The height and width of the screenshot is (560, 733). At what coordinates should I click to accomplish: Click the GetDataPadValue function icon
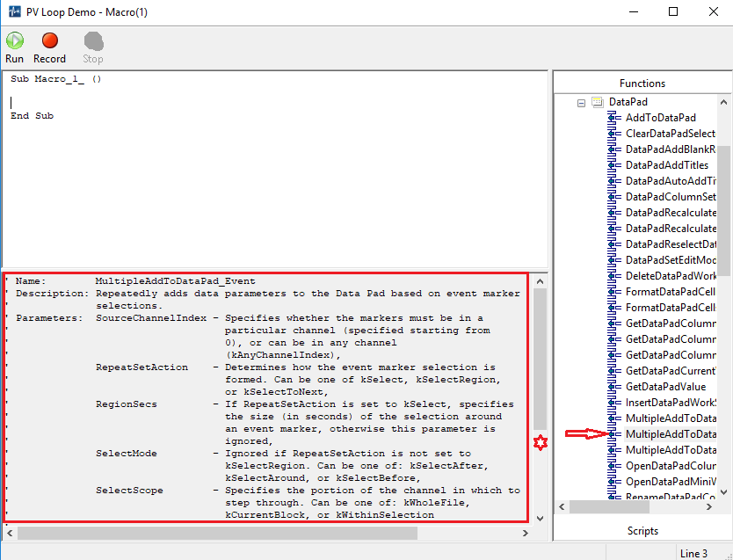coord(613,387)
